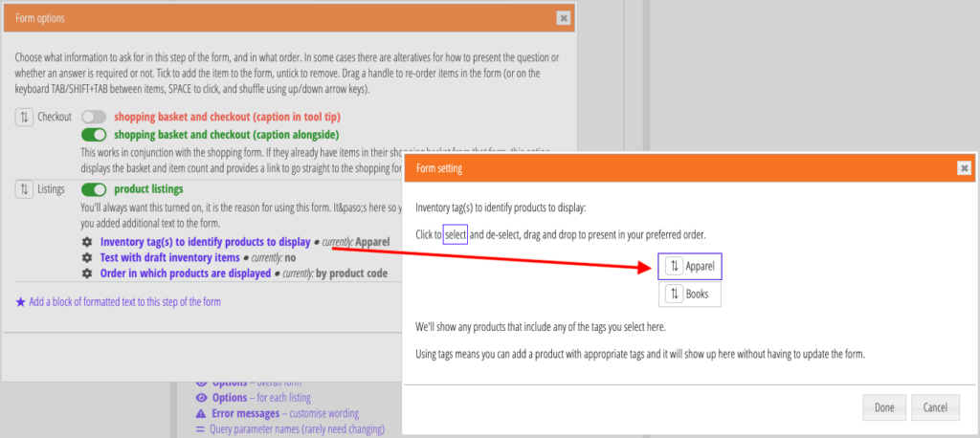Click the drag handle on the Books tag
The height and width of the screenshot is (438, 980).
pos(674,295)
